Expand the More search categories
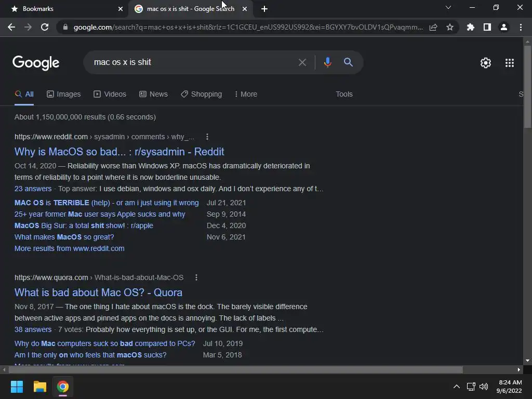The height and width of the screenshot is (399, 532). pos(246,95)
